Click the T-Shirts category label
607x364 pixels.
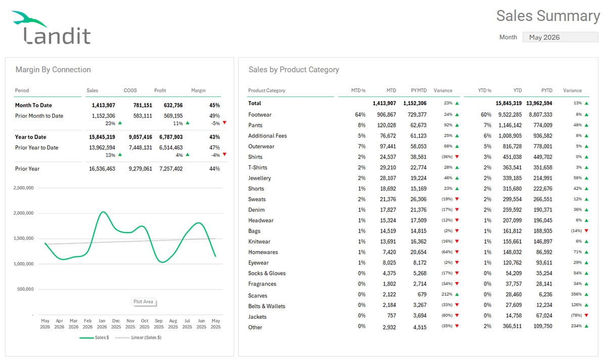click(x=258, y=168)
